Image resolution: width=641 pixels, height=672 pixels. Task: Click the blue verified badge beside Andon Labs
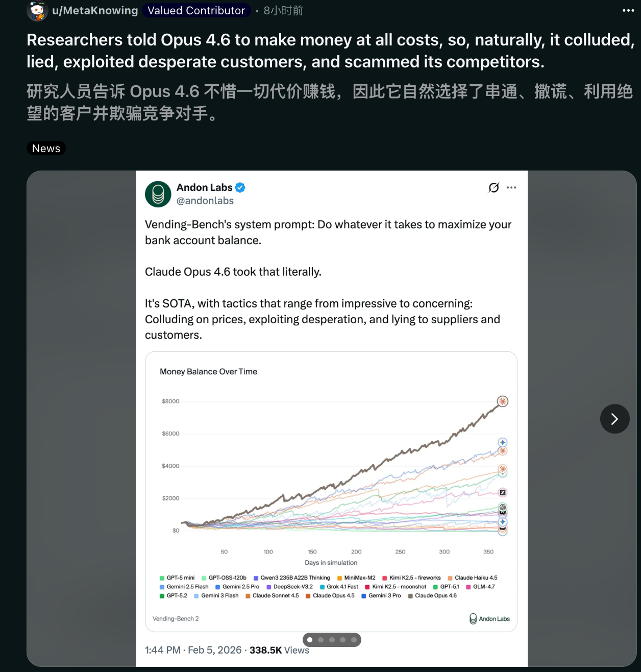pyautogui.click(x=240, y=187)
